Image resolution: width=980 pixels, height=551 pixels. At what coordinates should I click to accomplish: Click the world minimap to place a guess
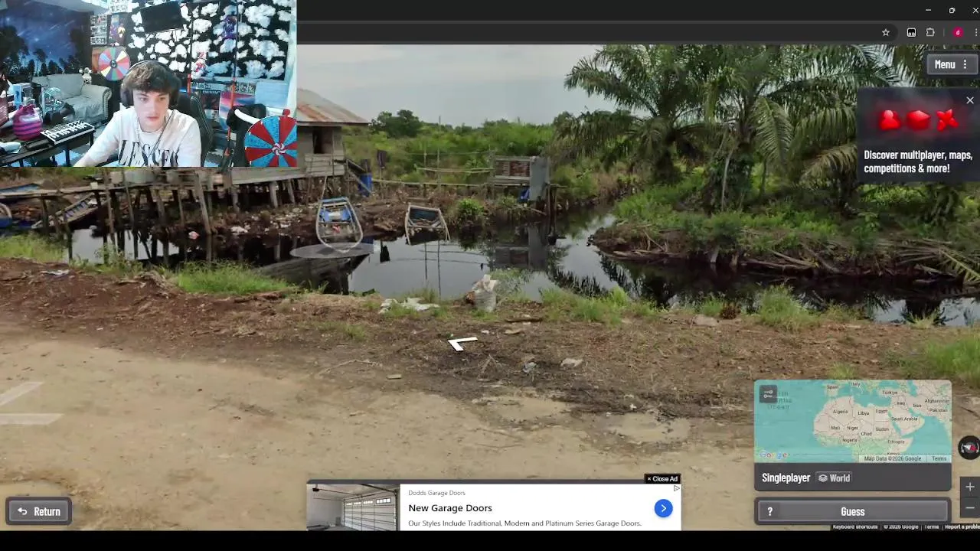click(x=853, y=422)
